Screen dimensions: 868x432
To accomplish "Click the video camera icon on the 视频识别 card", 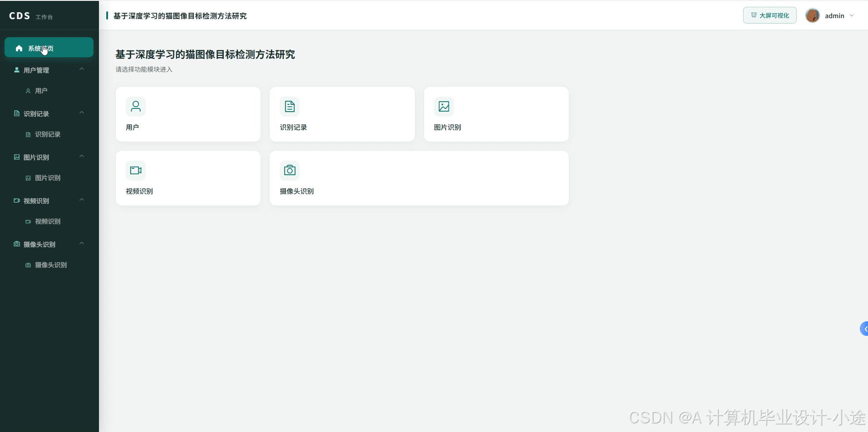I will (136, 171).
